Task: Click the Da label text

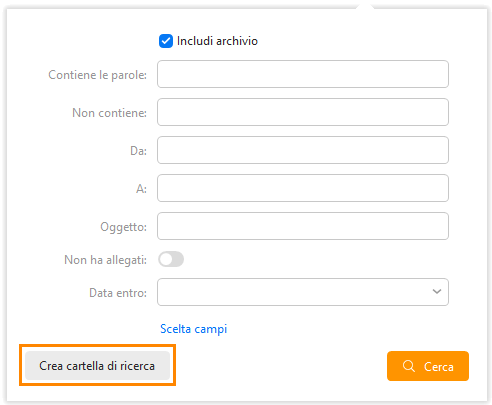Action: click(138, 151)
